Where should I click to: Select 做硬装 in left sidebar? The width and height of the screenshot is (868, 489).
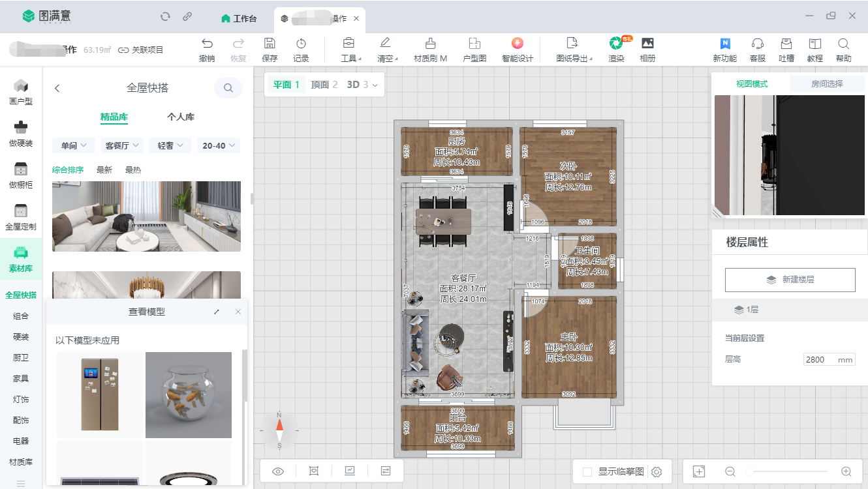(x=21, y=134)
